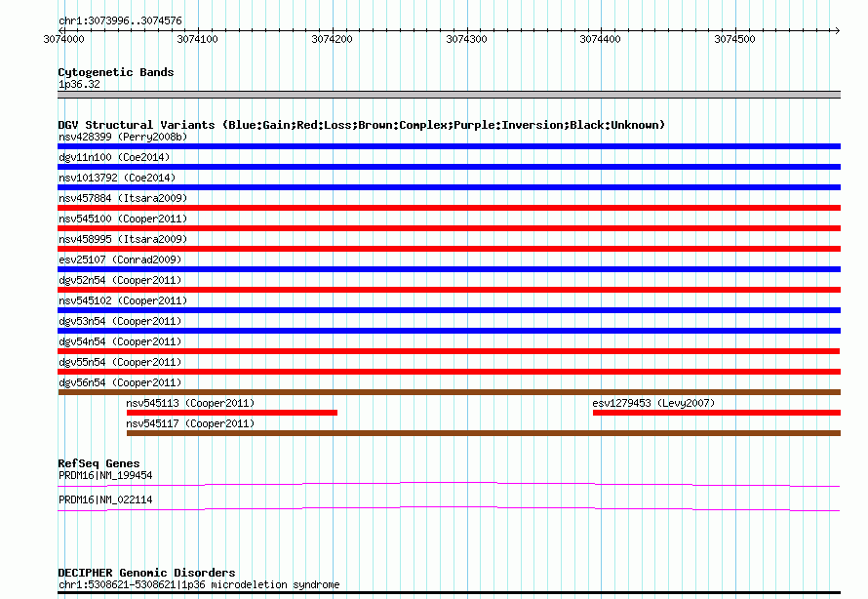Select the blue bar under dgv11n100
The width and height of the screenshot is (868, 599).
pyautogui.click(x=449, y=167)
